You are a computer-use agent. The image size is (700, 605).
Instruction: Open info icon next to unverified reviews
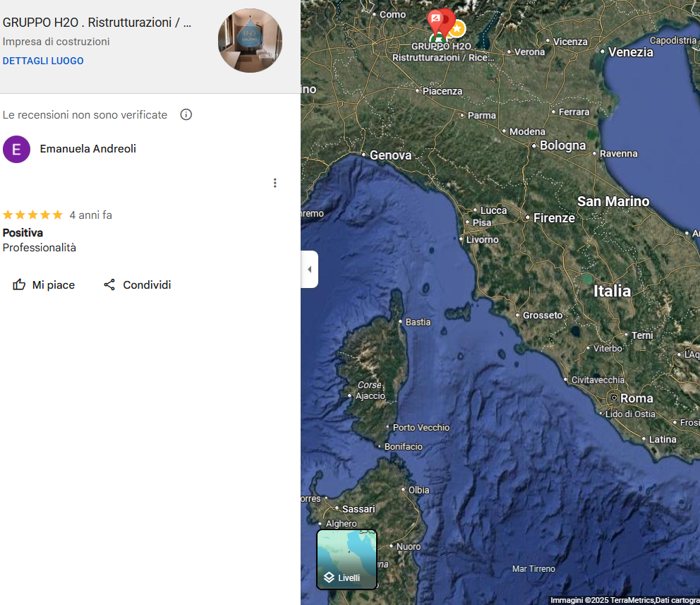[186, 115]
